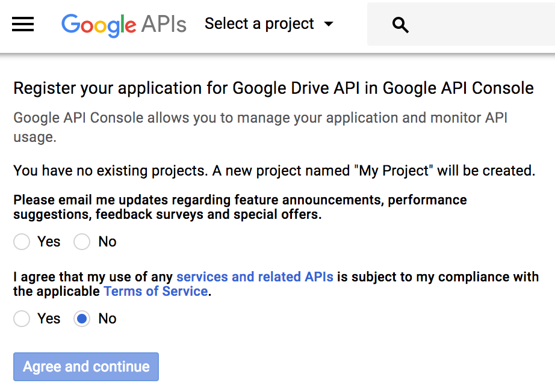This screenshot has width=555, height=392.
Task: Open the navigation hamburger menu
Action: coord(22,24)
